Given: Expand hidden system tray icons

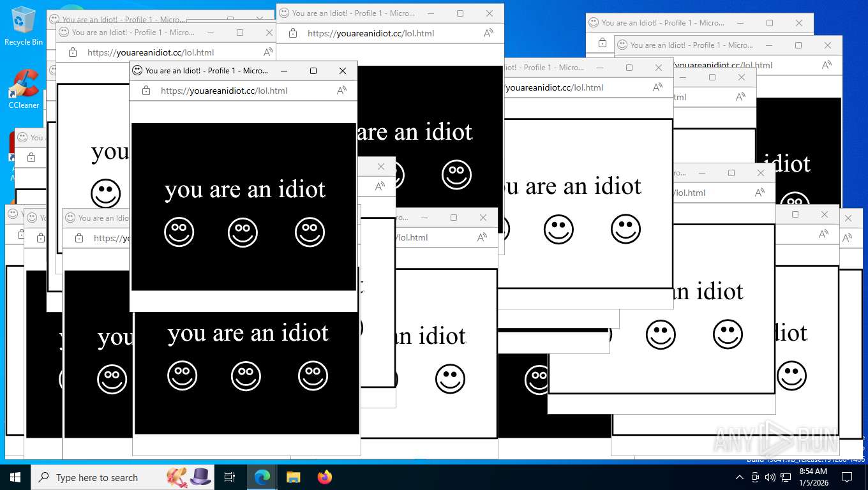Looking at the screenshot, I should (x=740, y=477).
